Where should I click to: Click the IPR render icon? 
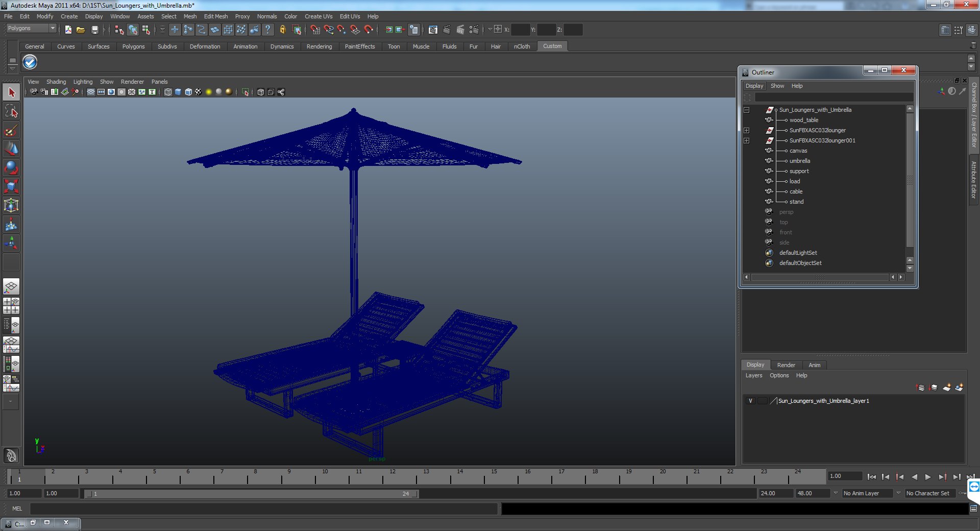[460, 30]
